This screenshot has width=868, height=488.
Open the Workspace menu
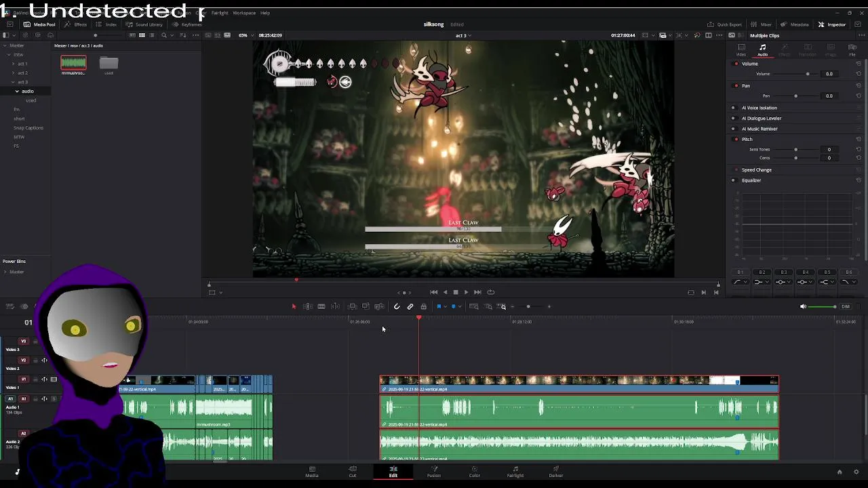[x=244, y=13]
